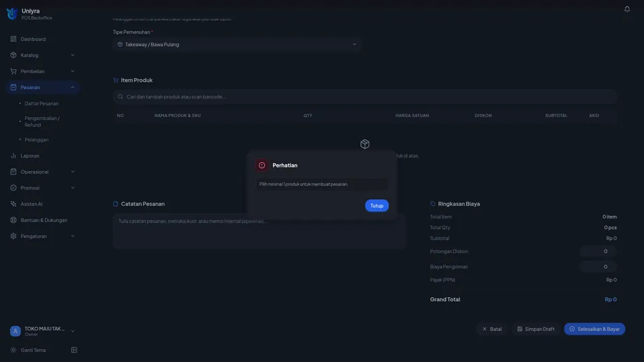Click the Bantuan & Dukungan lifebuoy icon
The height and width of the screenshot is (362, 644).
tap(13, 220)
